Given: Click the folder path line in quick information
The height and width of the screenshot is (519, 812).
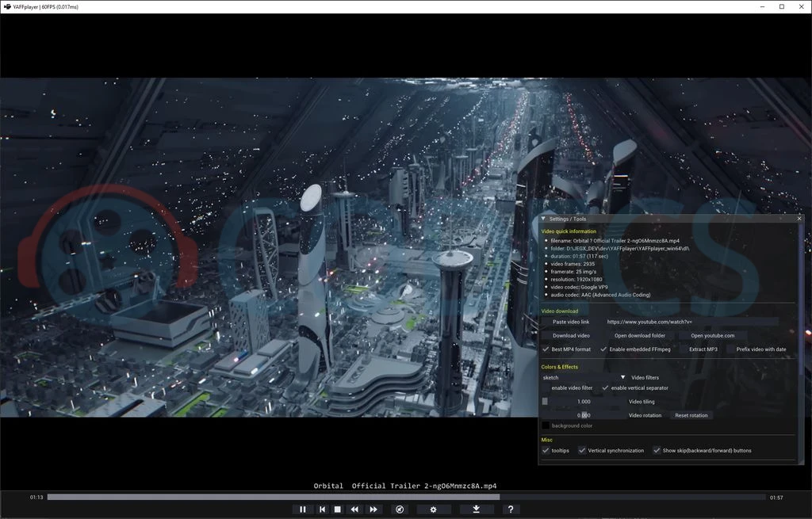Looking at the screenshot, I should click(620, 248).
